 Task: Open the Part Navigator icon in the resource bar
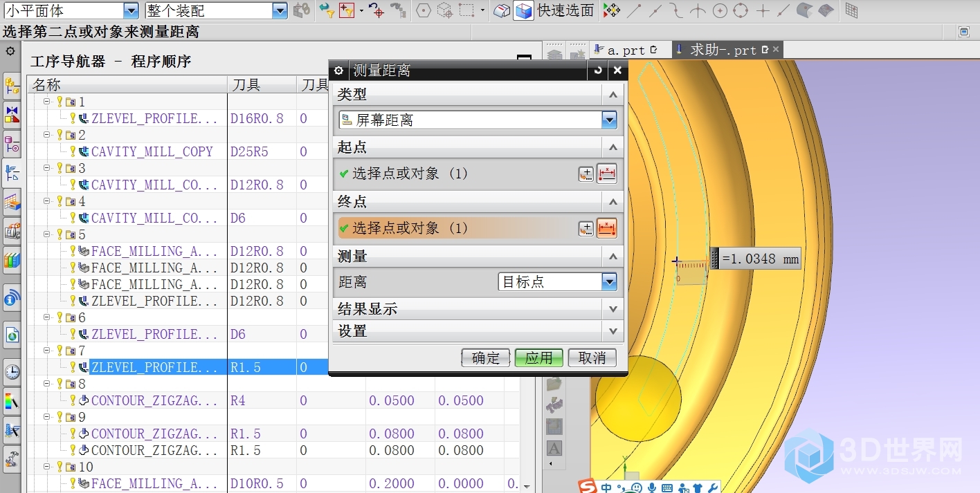12,144
